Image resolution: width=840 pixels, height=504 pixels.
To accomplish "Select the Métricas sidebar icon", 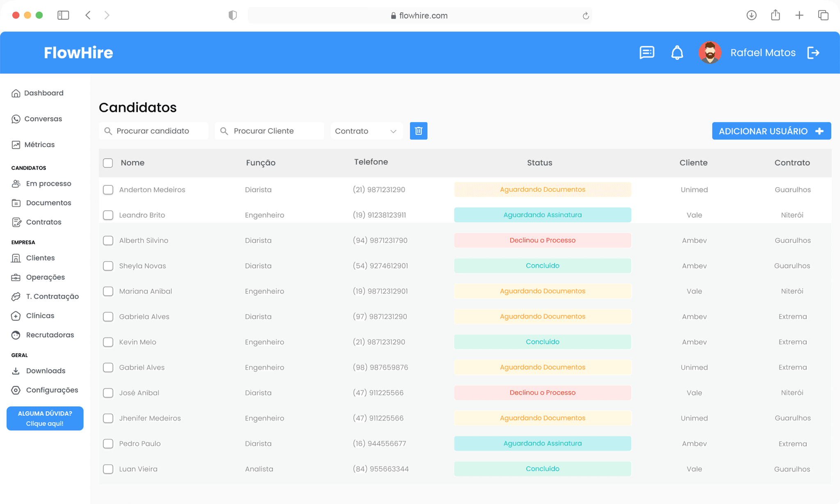I will pos(16,144).
